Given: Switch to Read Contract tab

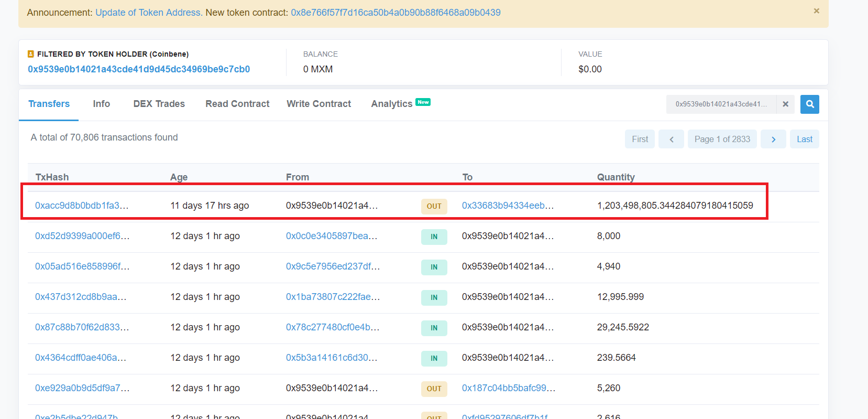Looking at the screenshot, I should coord(237,104).
